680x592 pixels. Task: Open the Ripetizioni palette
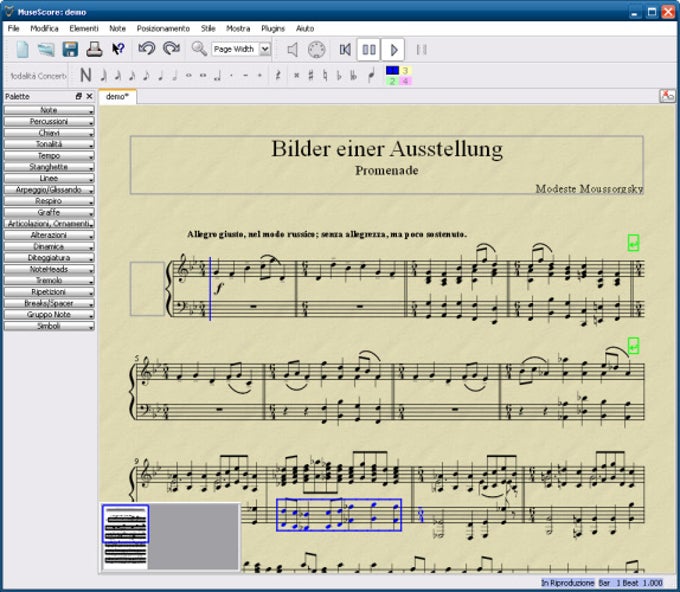point(49,292)
